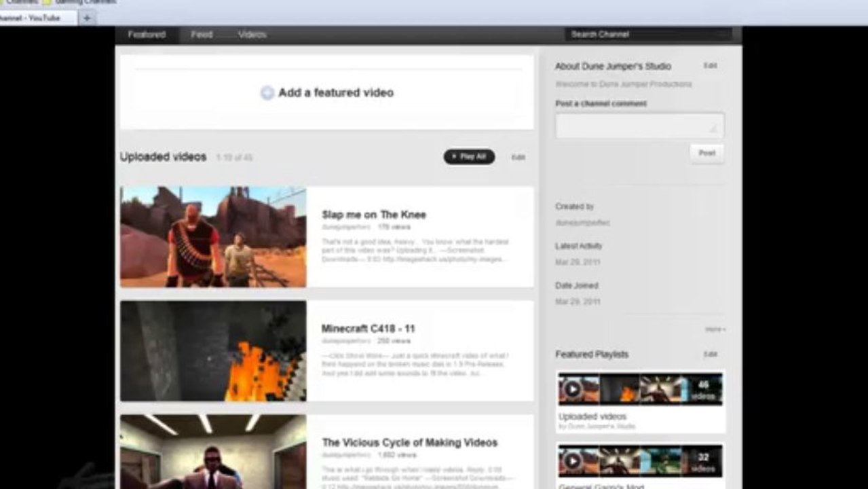This screenshot has height=489, width=868.
Task: Open a new browser tab with plus
Action: [87, 18]
